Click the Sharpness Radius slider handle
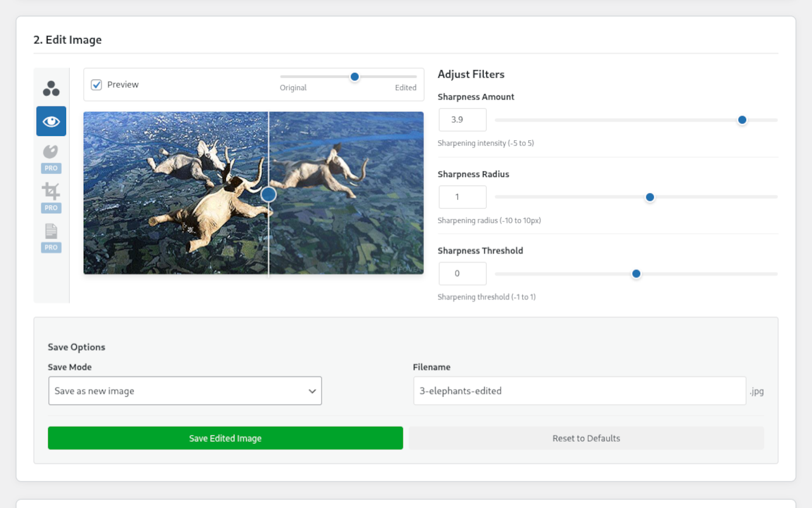This screenshot has height=508, width=812. point(650,197)
